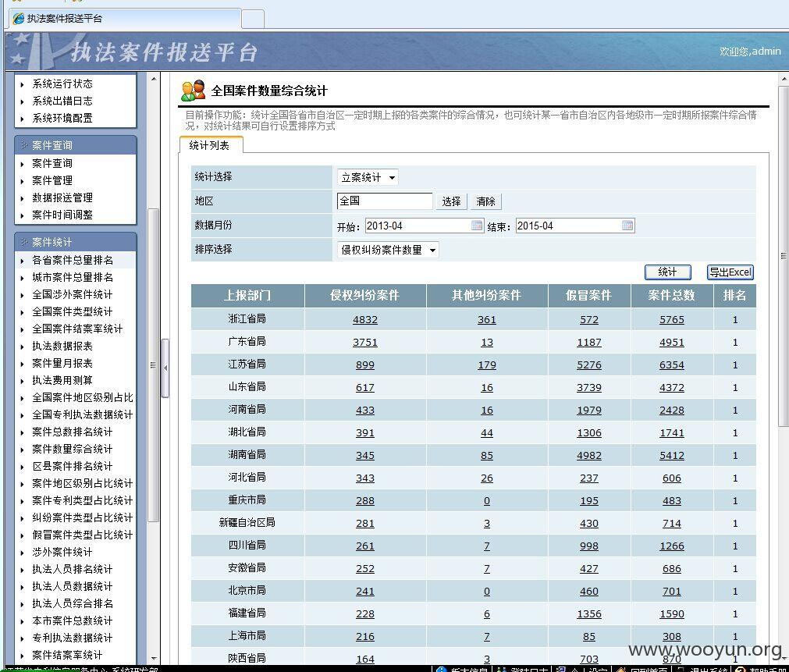Select 涉外案件统计 in the sidebar
Screen dimensions: 789x672
62,552
